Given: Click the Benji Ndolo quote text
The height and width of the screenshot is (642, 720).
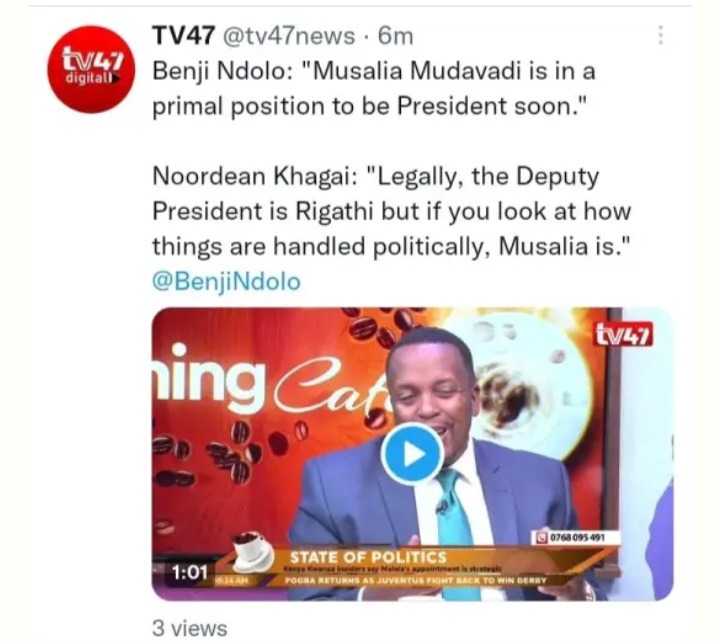Looking at the screenshot, I should click(374, 89).
